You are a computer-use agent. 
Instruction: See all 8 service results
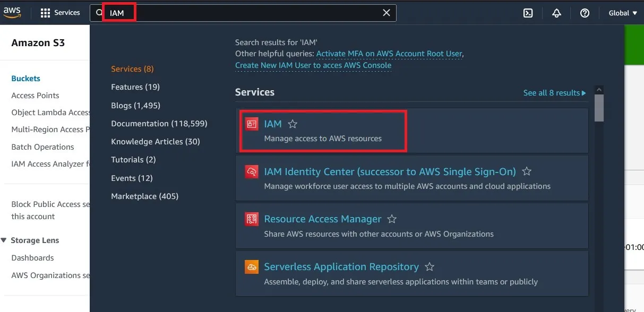(555, 93)
